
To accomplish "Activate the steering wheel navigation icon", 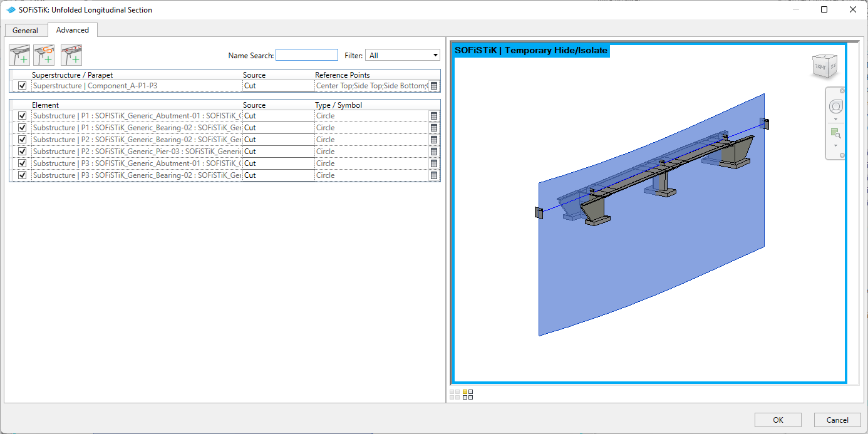I will (x=835, y=106).
